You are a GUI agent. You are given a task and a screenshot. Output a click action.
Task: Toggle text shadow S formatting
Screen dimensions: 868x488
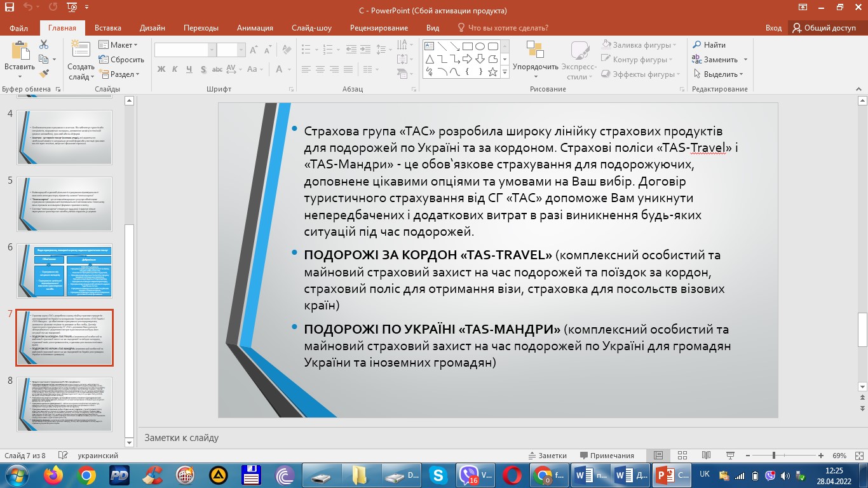[203, 69]
